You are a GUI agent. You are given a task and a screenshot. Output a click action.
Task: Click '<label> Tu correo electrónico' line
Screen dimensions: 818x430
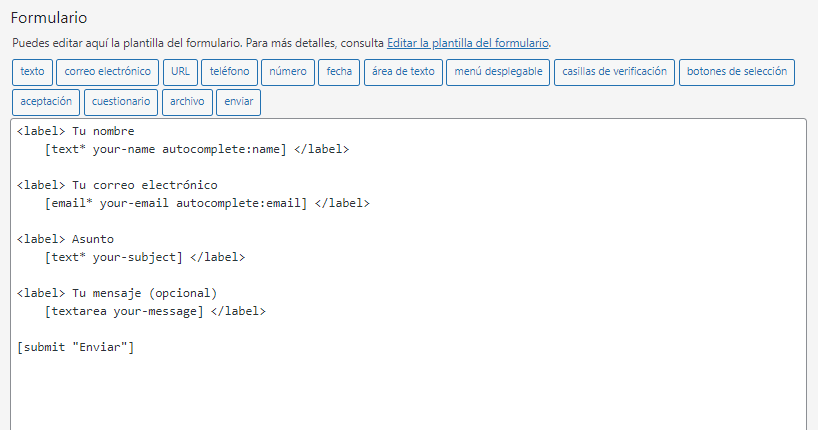click(x=117, y=185)
